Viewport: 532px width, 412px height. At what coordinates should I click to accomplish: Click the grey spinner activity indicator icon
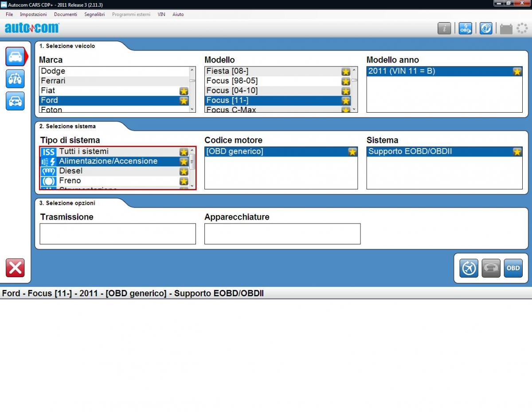[x=522, y=28]
